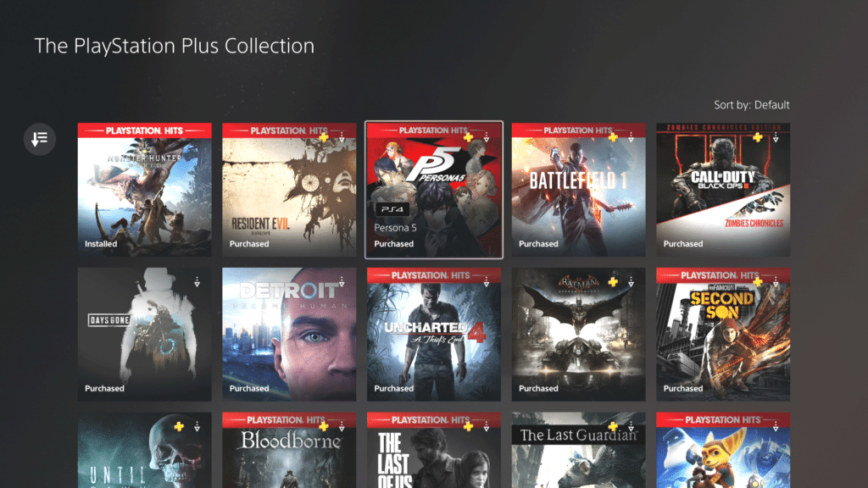This screenshot has width=868, height=488.
Task: Click 'Purchased' label under Battlefield 1
Action: pos(538,244)
